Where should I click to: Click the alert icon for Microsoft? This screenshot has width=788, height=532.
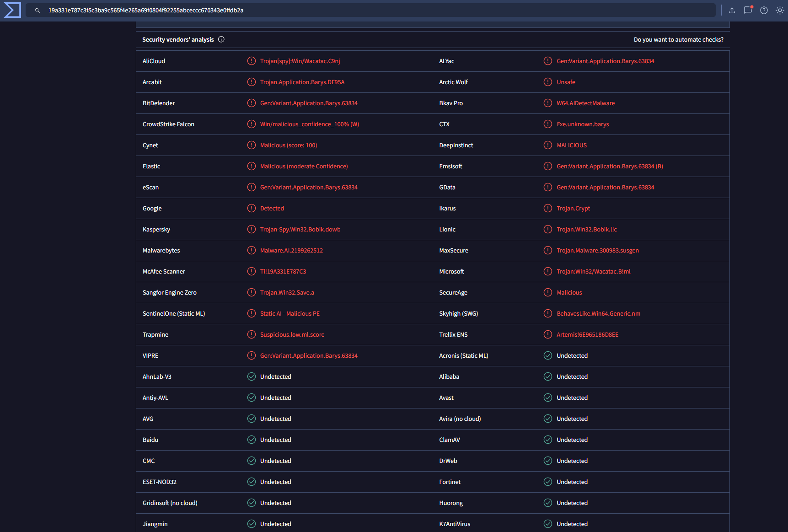click(548, 271)
